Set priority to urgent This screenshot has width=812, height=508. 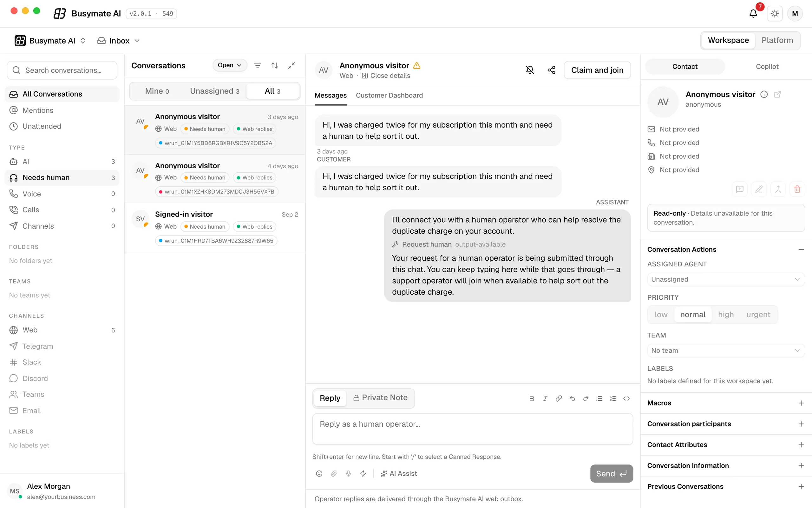(x=758, y=314)
